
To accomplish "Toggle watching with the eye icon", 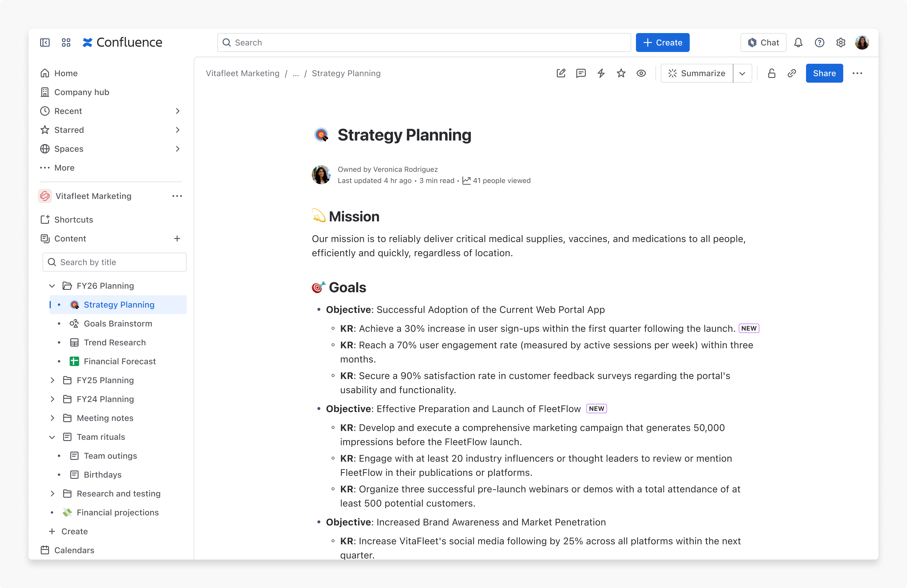I will click(641, 73).
